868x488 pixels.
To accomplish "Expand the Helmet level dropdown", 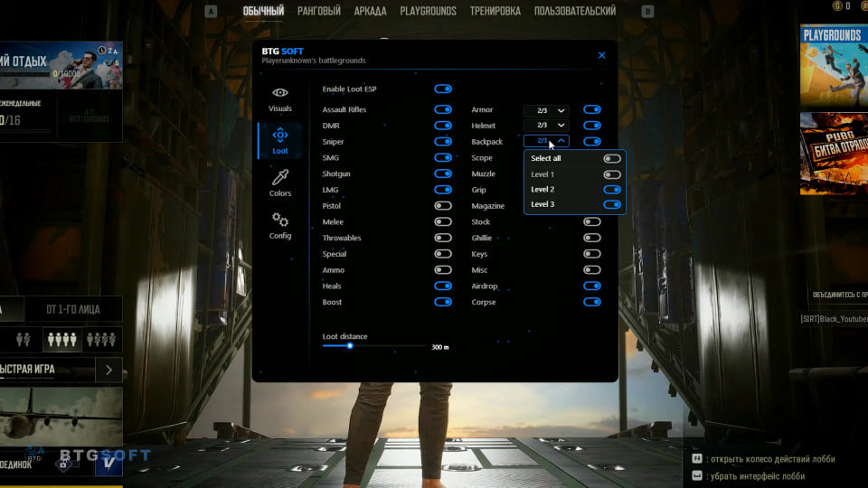I will 546,125.
